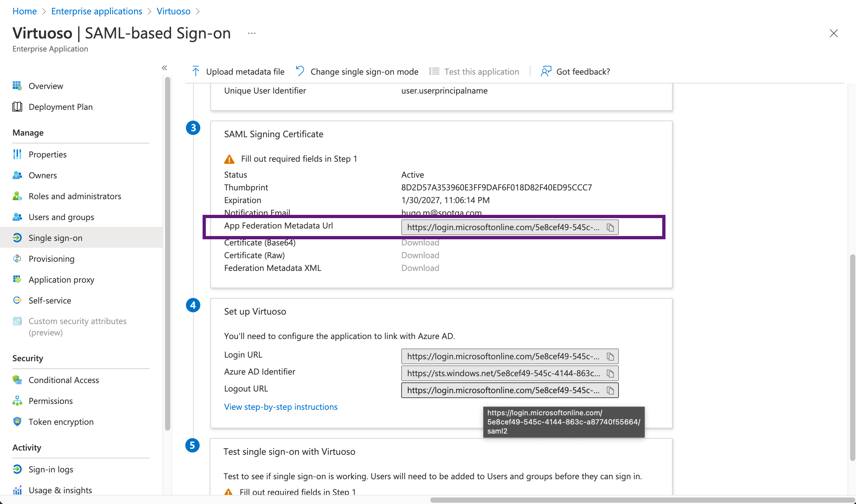Copy the App Federation Metadata Url

(x=610, y=227)
